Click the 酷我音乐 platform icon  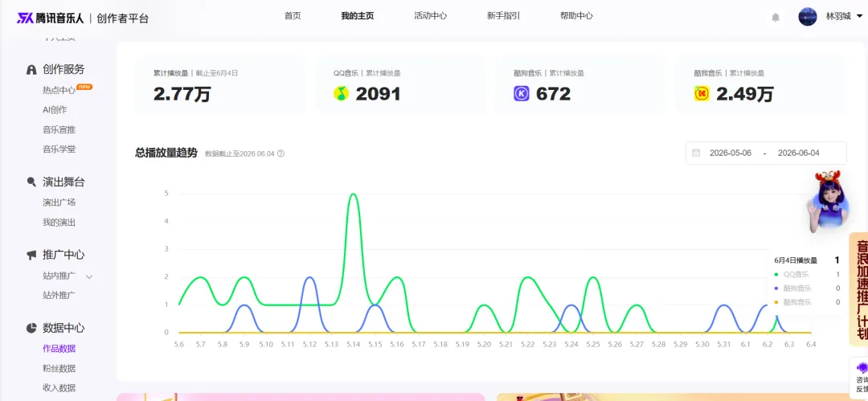click(x=702, y=93)
